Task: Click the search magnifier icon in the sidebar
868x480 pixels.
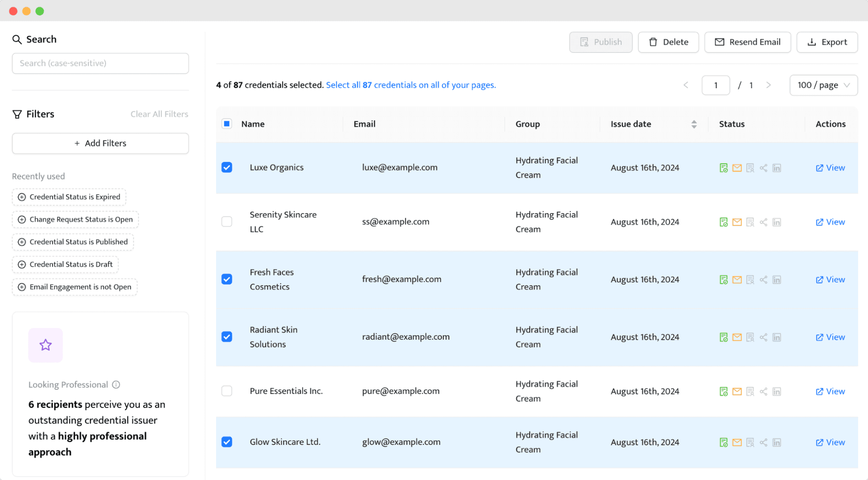Action: 17,39
